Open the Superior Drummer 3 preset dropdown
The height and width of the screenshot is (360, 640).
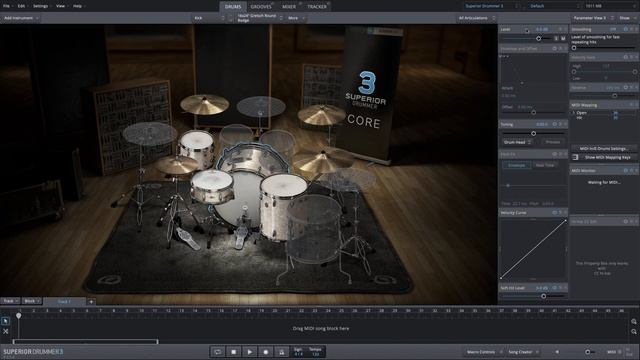(x=491, y=6)
